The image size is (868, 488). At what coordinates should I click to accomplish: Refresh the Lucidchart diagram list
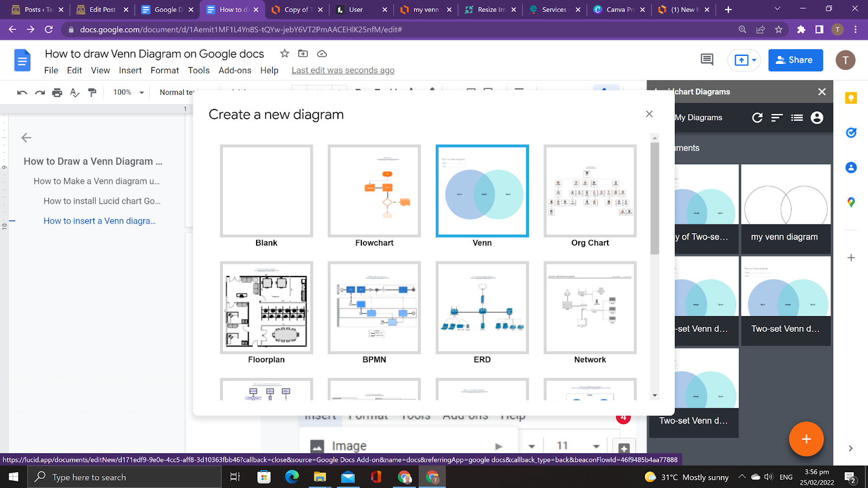coord(757,118)
